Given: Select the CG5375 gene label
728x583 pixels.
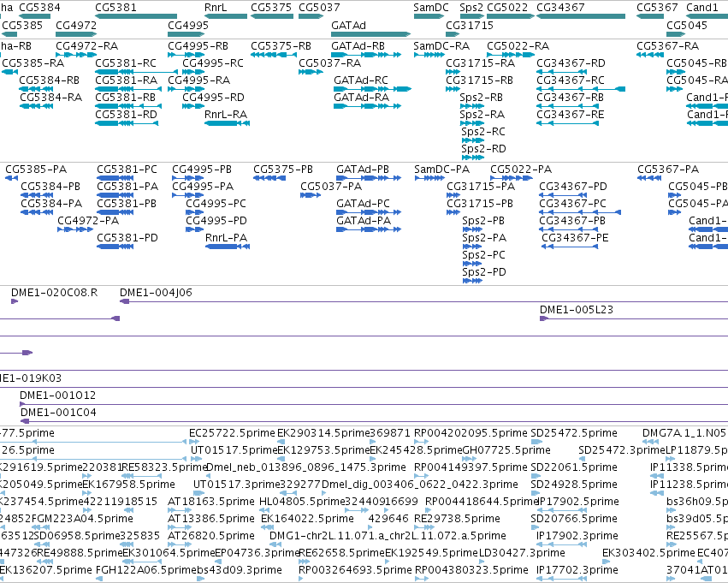Looking at the screenshot, I should pos(271,8).
